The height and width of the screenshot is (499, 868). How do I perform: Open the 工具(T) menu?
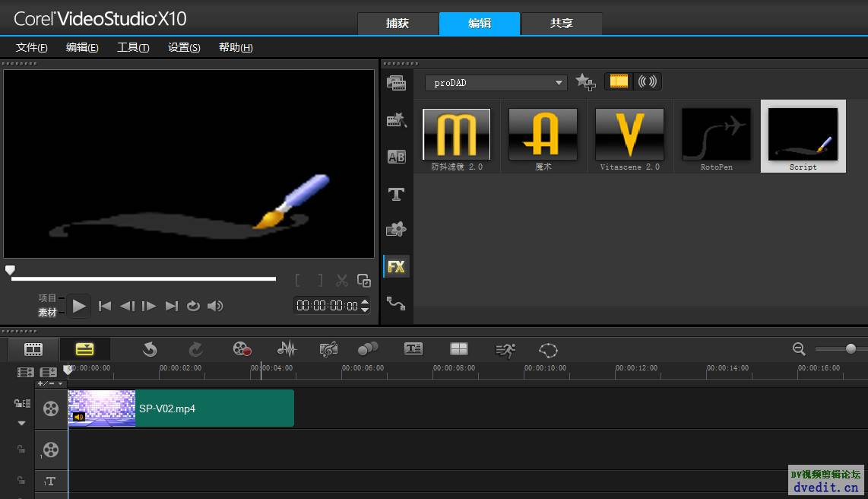[x=133, y=47]
